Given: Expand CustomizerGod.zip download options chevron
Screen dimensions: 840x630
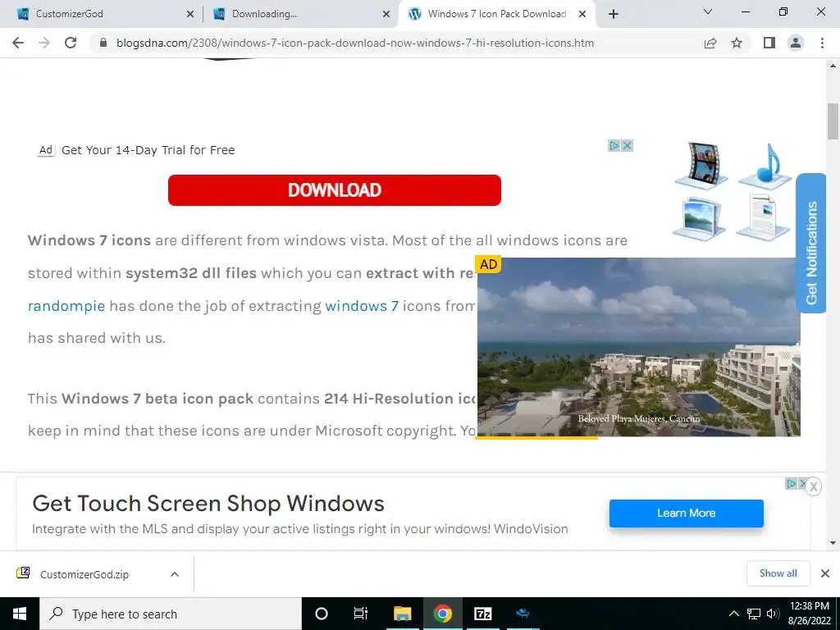Looking at the screenshot, I should pyautogui.click(x=175, y=574).
